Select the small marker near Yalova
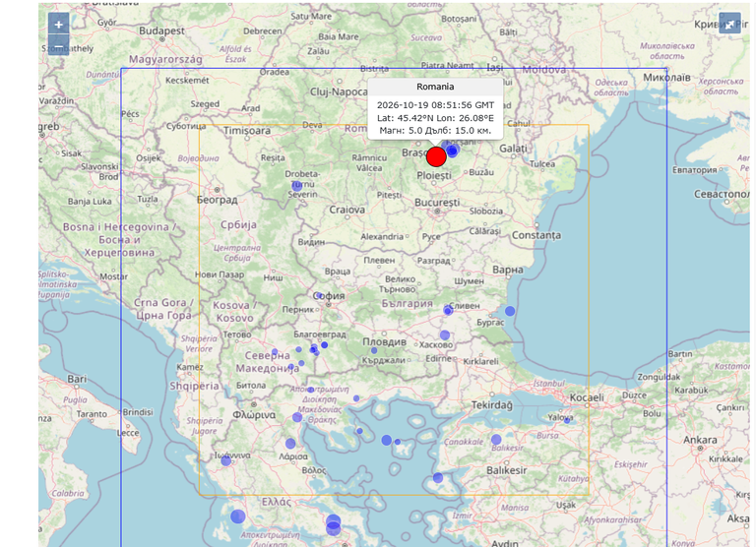 point(567,421)
